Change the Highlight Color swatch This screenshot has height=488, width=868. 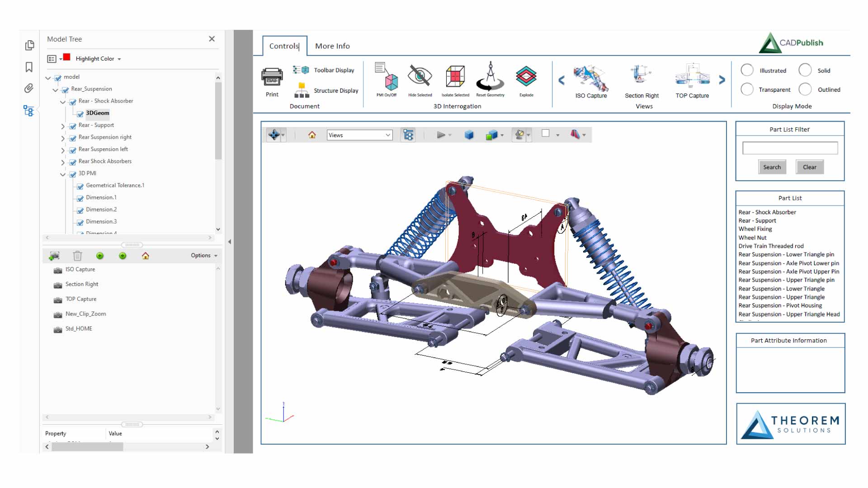click(x=66, y=57)
